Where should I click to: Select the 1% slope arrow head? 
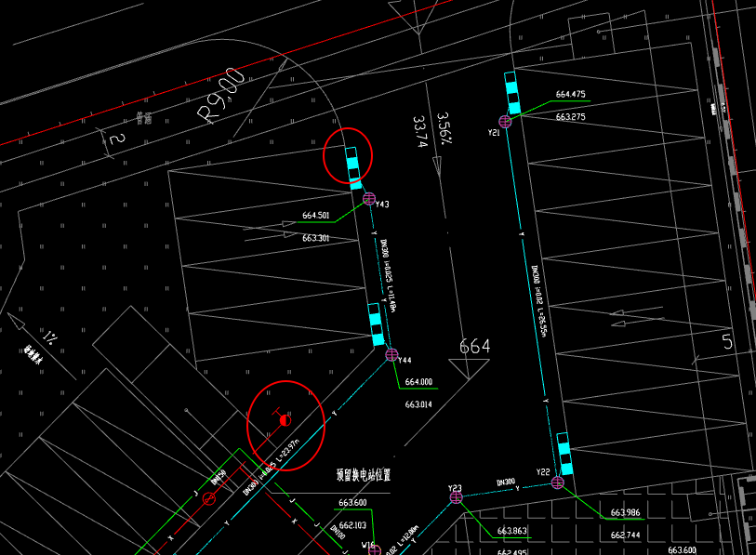[x=16, y=321]
